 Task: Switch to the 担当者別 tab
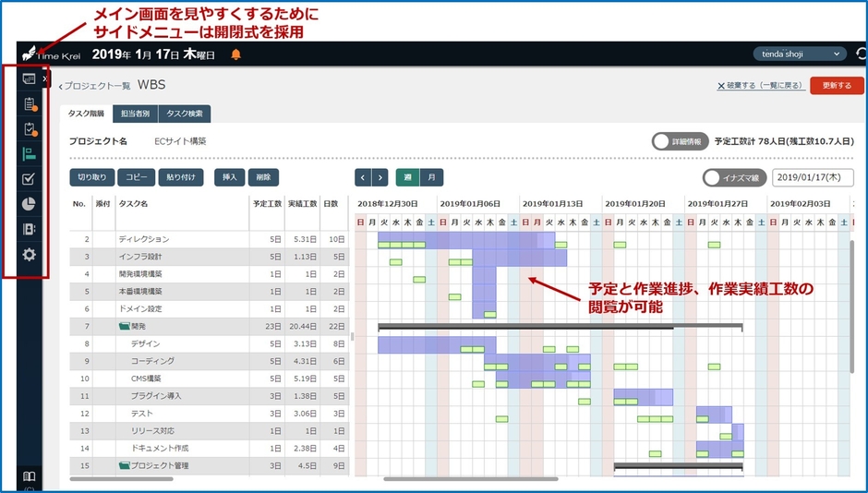coord(135,114)
